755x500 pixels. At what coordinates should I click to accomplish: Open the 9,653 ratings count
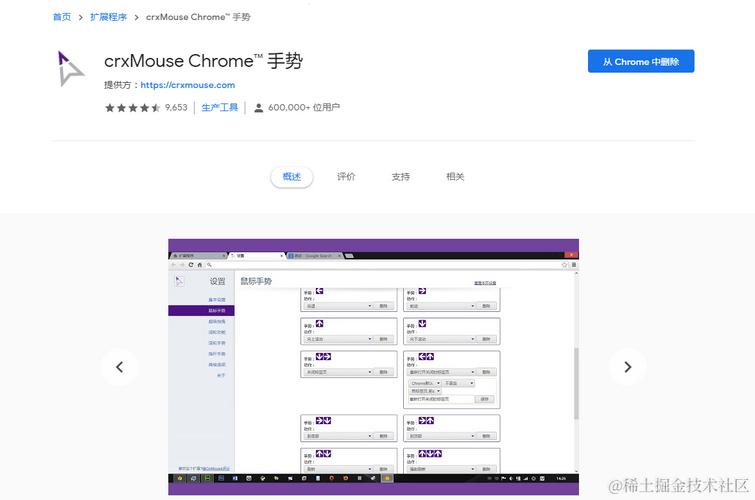pos(176,107)
